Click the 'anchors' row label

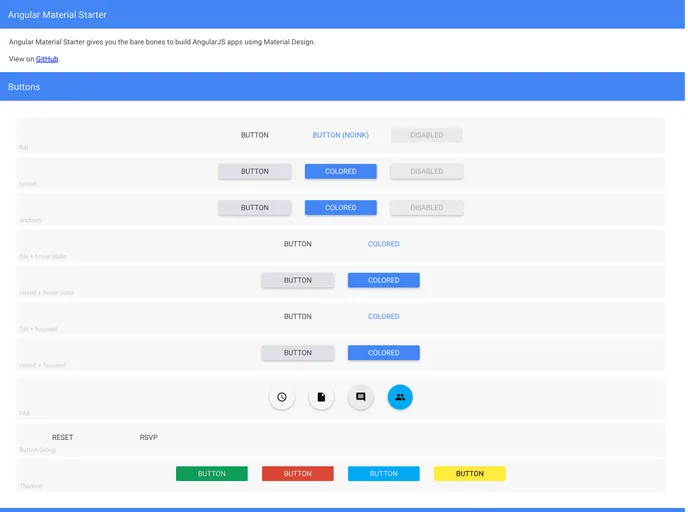coord(31,220)
